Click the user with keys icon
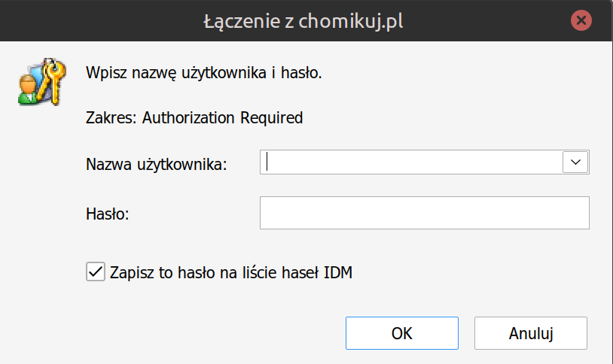This screenshot has height=364, width=613. [42, 82]
